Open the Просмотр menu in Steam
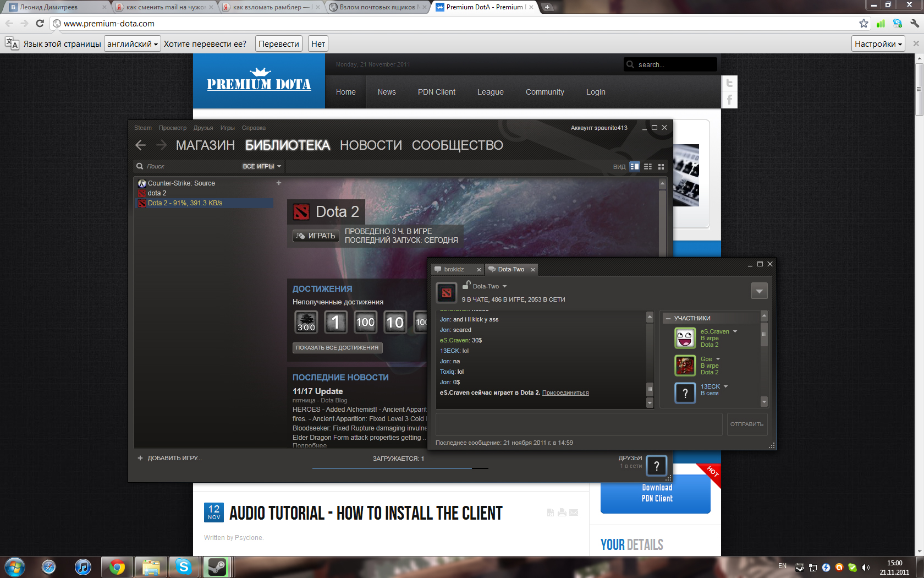924x578 pixels. (x=173, y=128)
